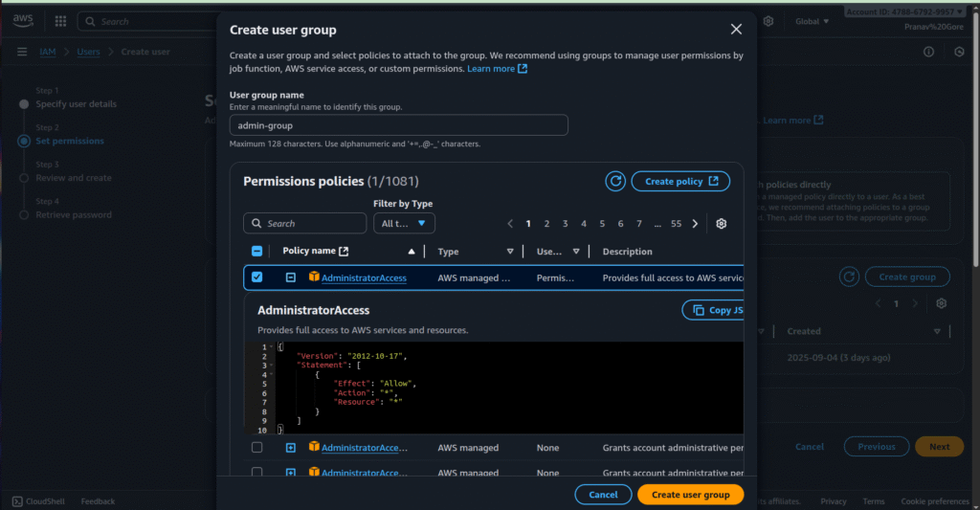Image resolution: width=980 pixels, height=510 pixels.
Task: Go to next policies page arrow
Action: tap(695, 223)
